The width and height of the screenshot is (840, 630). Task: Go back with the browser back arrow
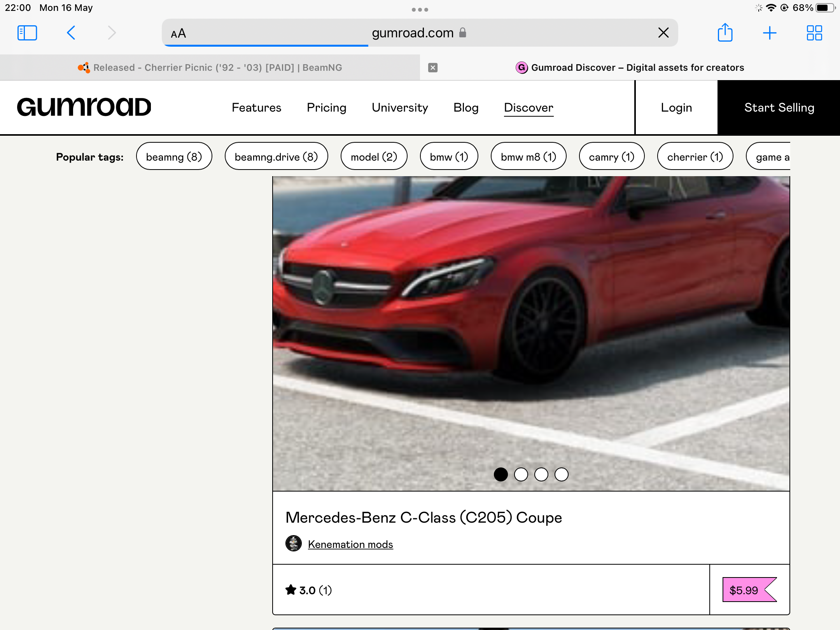coord(71,33)
